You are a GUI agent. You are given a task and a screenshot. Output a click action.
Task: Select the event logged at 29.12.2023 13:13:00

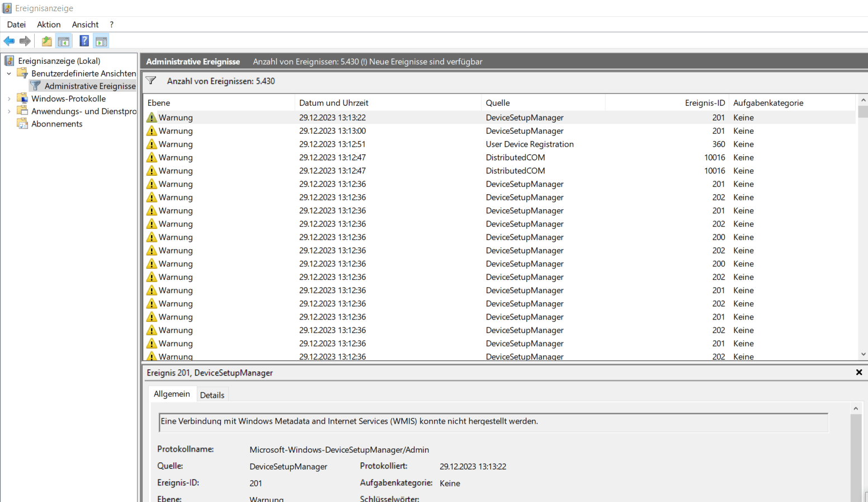pos(499,131)
